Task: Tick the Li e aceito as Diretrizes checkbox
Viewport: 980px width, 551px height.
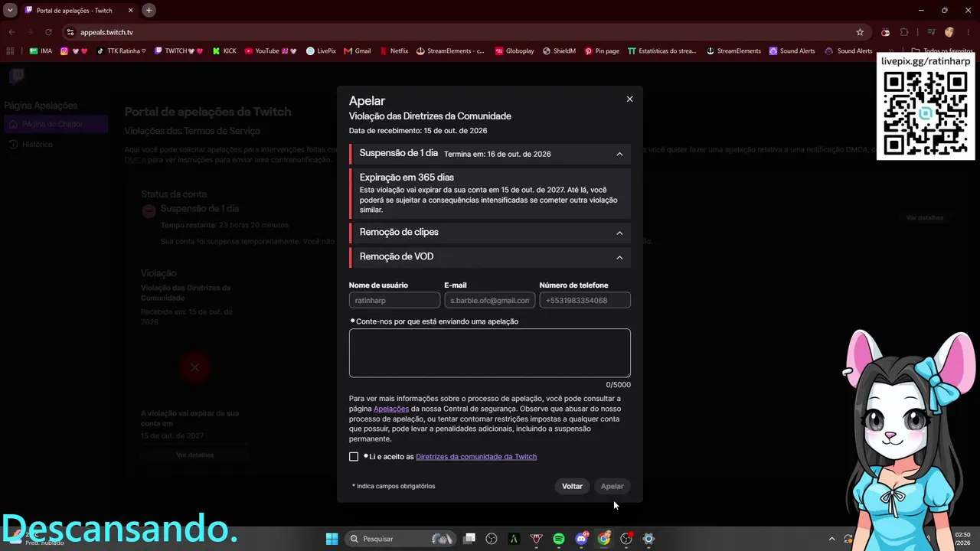Action: tap(354, 457)
